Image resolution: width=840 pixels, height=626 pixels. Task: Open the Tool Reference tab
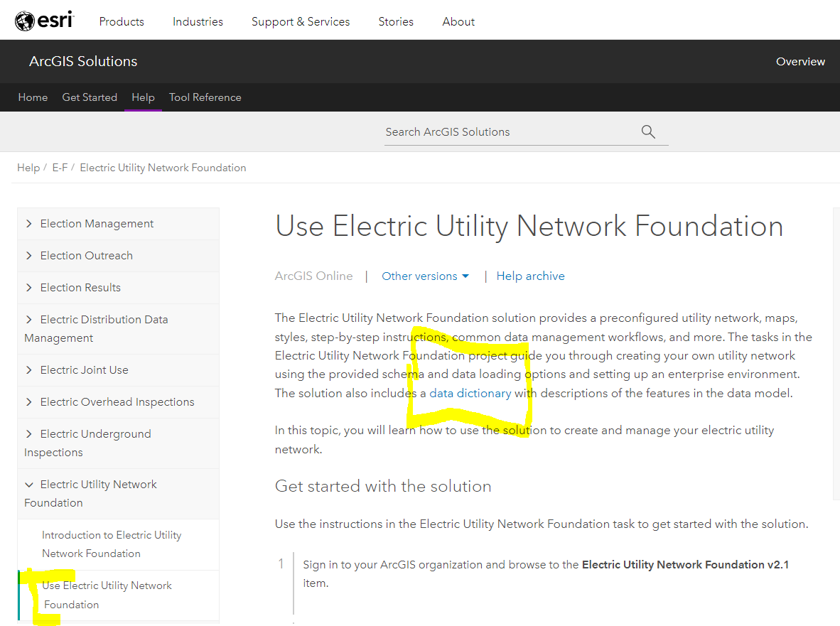[x=205, y=97]
